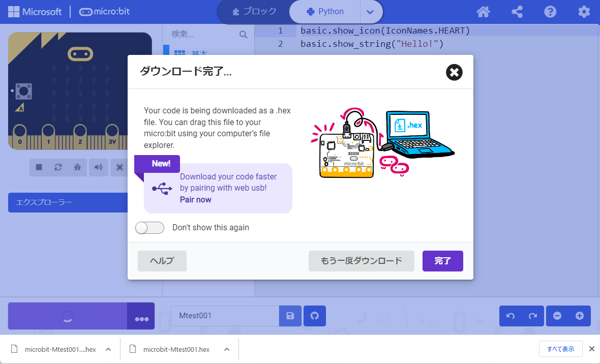
Task: Click the search magnifier icon
Action: (x=244, y=35)
